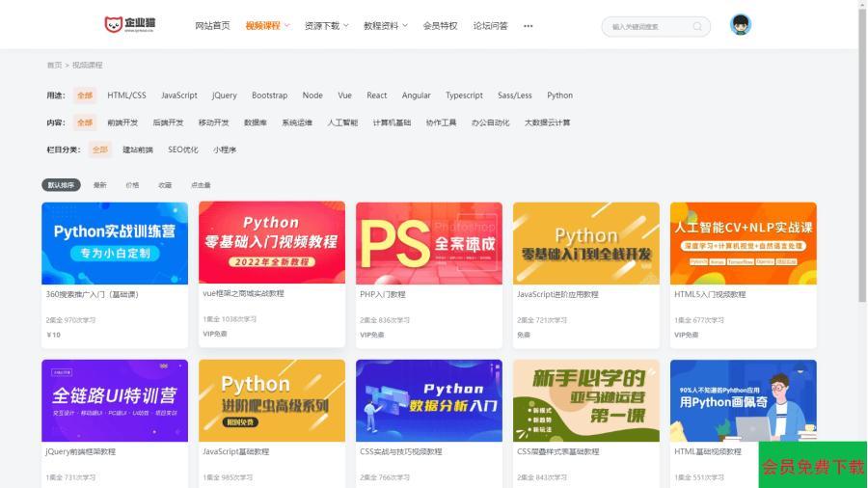Open the 视频课程 nav item
This screenshot has height=488, width=868.
click(263, 26)
